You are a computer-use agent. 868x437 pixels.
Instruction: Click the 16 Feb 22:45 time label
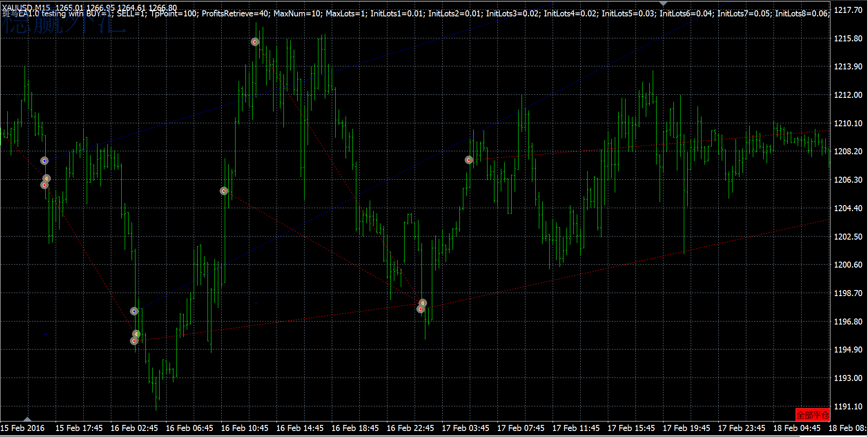coord(410,428)
